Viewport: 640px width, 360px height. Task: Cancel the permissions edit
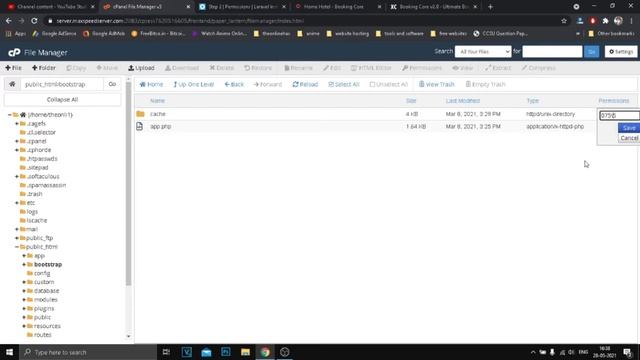pyautogui.click(x=629, y=138)
